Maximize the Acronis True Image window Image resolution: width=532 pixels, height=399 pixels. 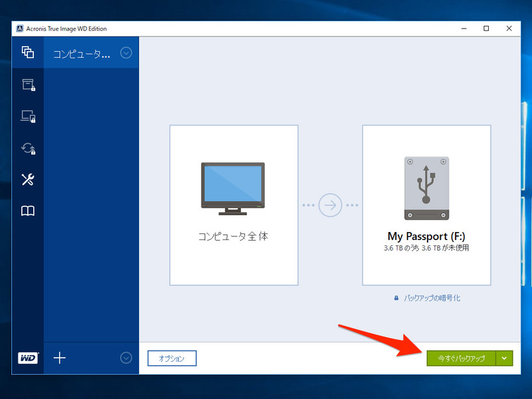pyautogui.click(x=486, y=29)
